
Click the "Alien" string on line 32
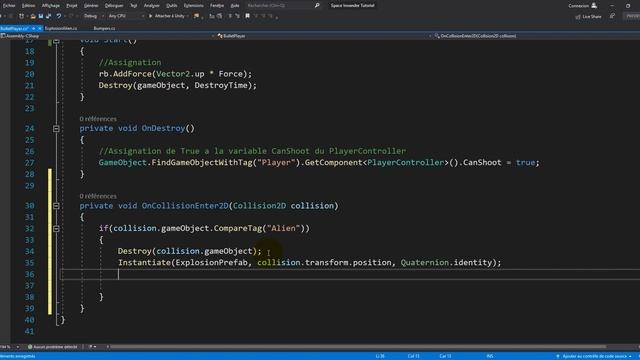pyautogui.click(x=283, y=228)
